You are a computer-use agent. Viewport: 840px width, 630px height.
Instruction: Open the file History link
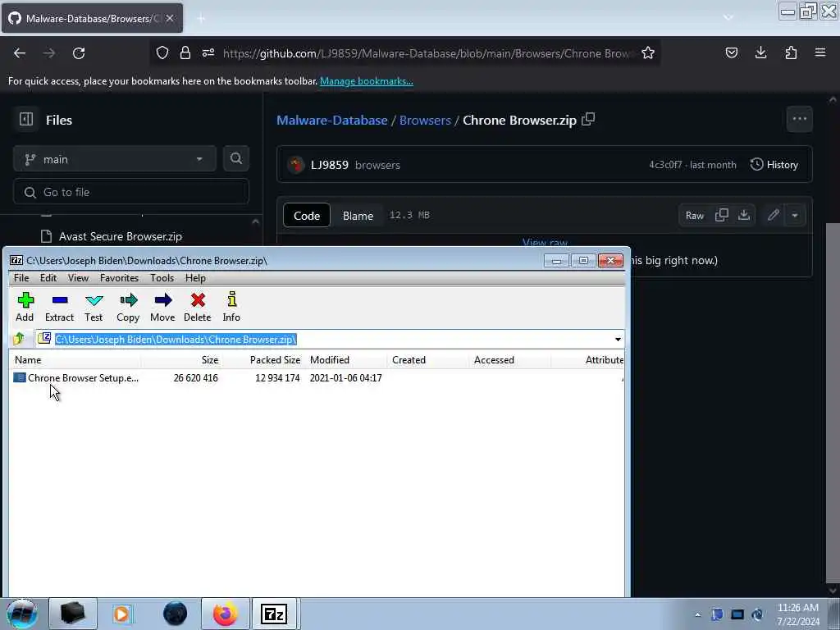click(x=774, y=164)
